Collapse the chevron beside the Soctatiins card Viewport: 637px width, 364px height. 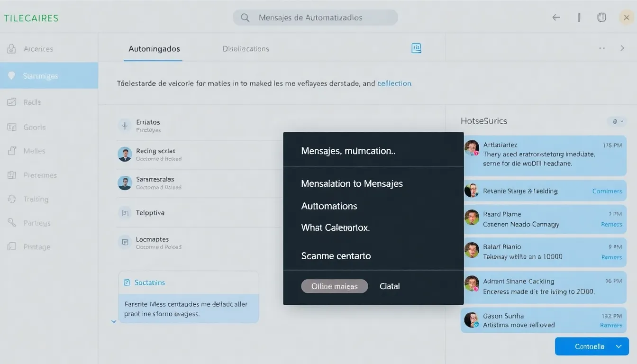113,321
